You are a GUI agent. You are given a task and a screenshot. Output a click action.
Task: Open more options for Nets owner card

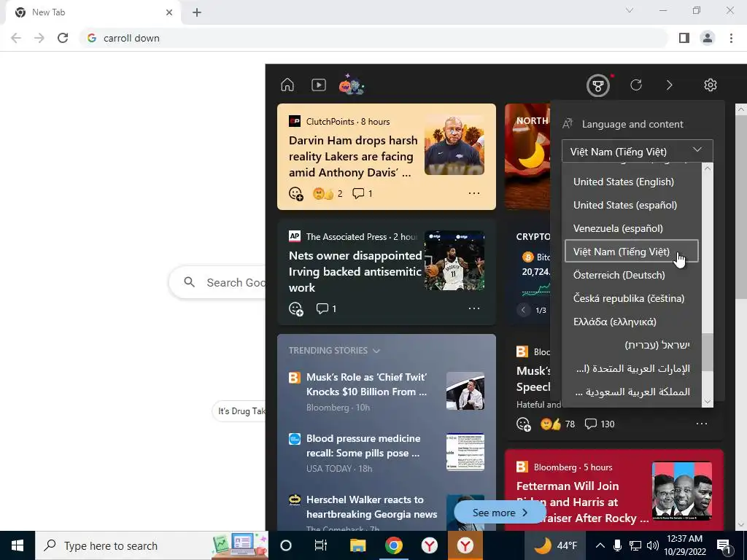click(x=474, y=308)
